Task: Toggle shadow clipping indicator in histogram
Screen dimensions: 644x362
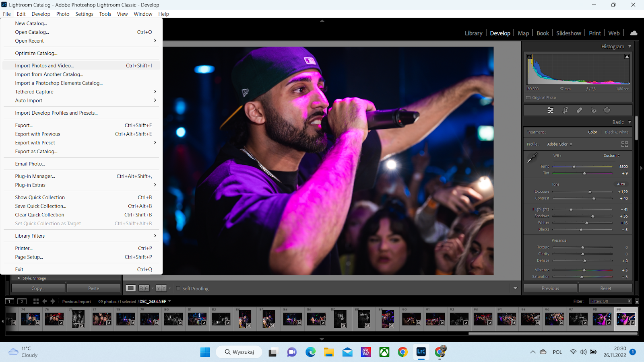Action: (529, 57)
